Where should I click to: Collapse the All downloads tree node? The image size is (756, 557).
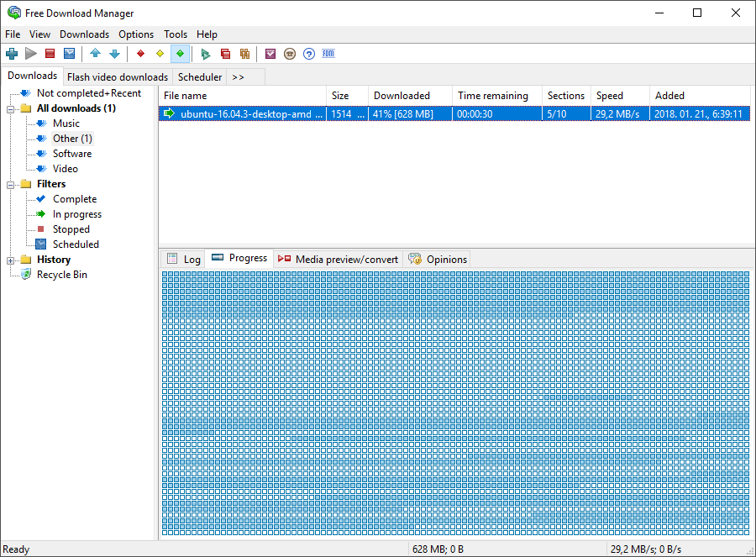(x=11, y=108)
